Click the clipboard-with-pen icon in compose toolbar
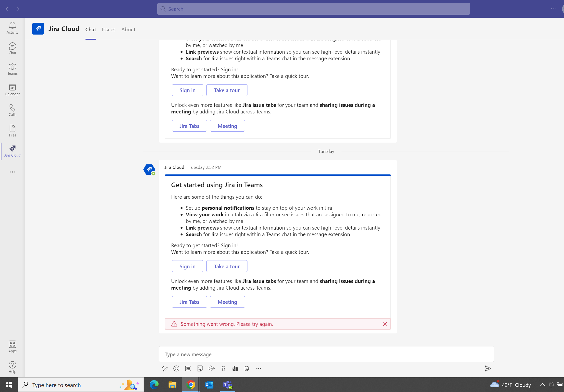564x392 pixels. coord(247,368)
